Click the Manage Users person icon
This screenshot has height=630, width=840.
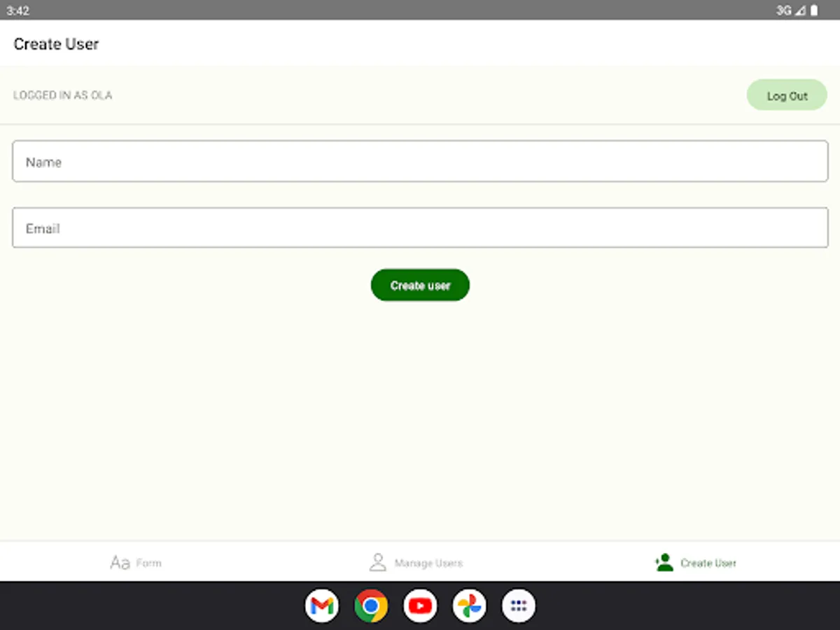(x=378, y=562)
